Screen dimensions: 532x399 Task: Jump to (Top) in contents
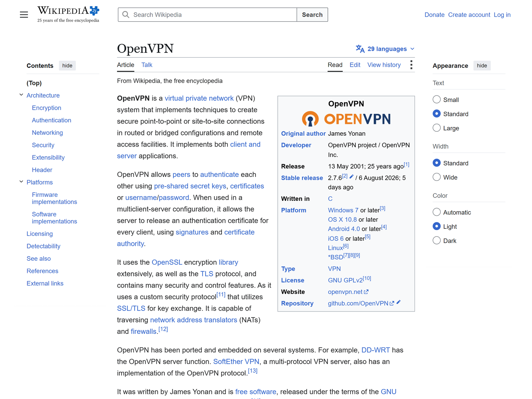(34, 83)
